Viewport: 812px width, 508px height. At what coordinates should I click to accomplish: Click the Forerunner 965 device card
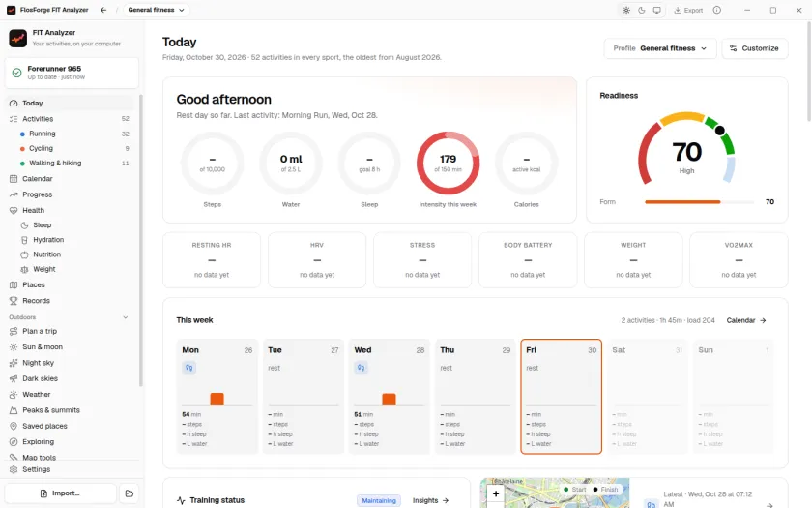click(72, 73)
